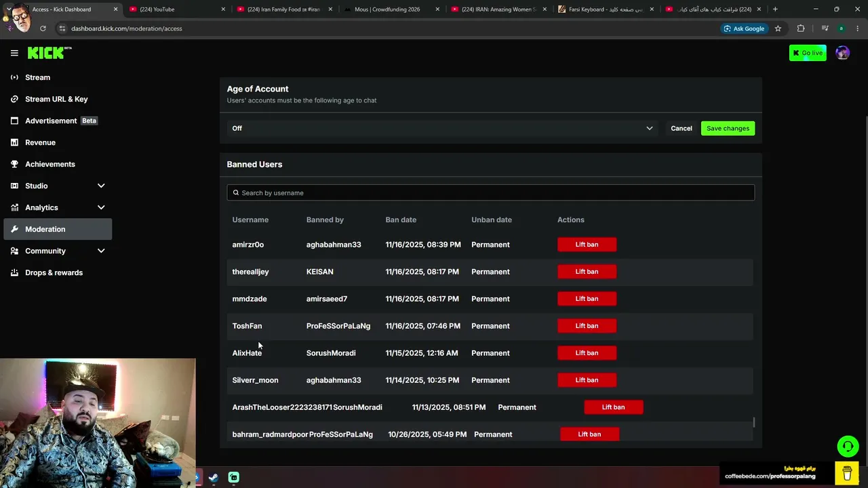Click the Go live button
This screenshot has height=488, width=868.
tap(808, 53)
